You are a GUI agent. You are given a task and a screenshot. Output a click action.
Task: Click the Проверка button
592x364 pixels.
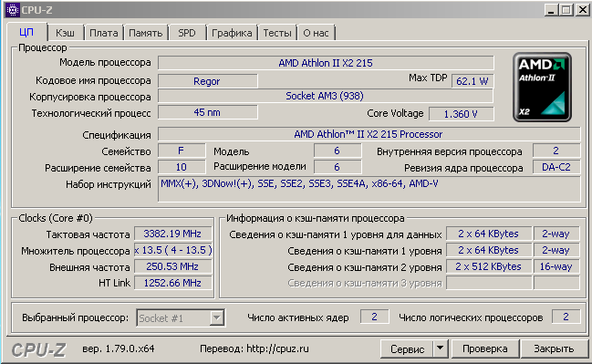click(x=484, y=348)
